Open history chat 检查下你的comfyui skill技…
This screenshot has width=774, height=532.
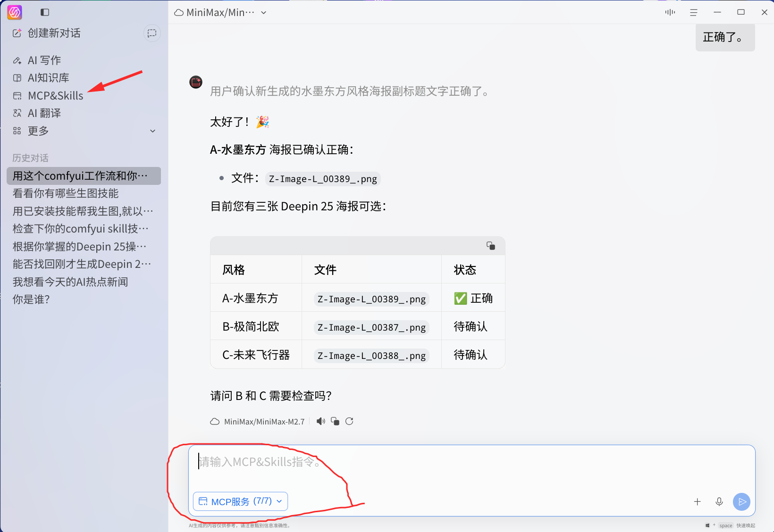(84, 229)
